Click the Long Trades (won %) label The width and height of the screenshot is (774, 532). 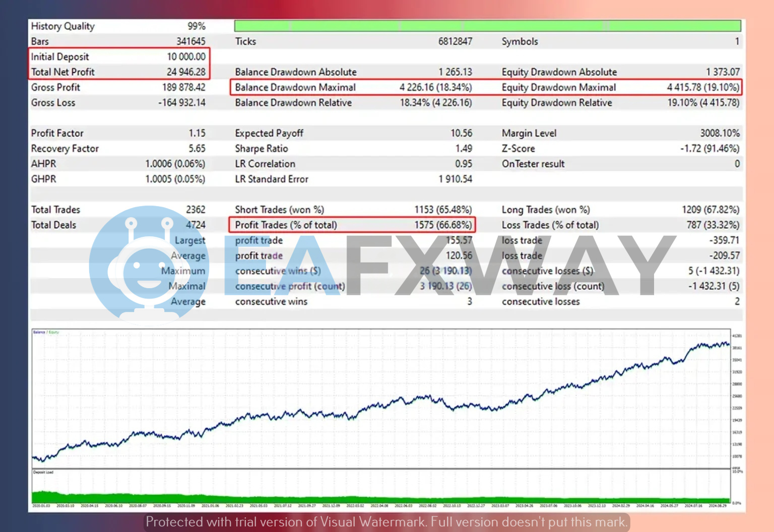pos(546,210)
